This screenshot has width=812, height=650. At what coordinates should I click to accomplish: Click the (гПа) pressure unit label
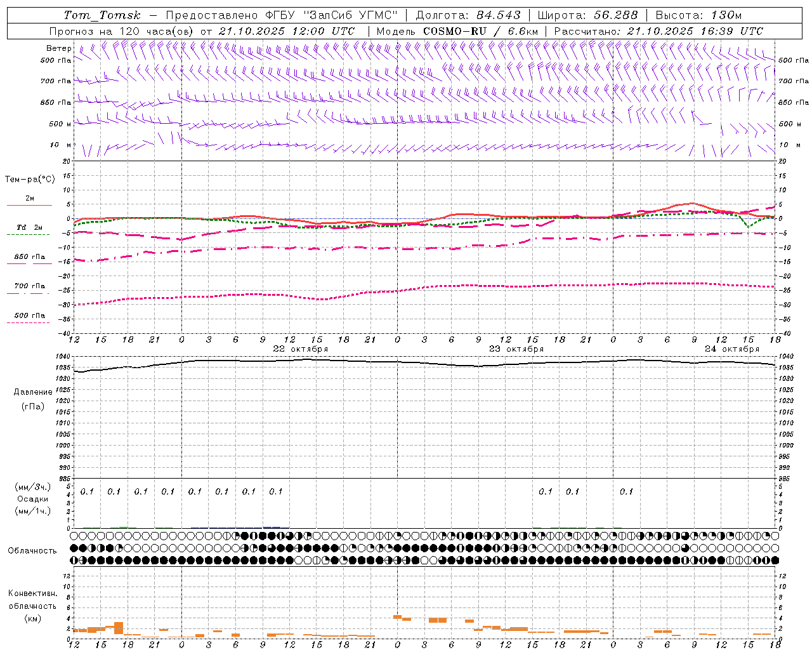(33, 407)
